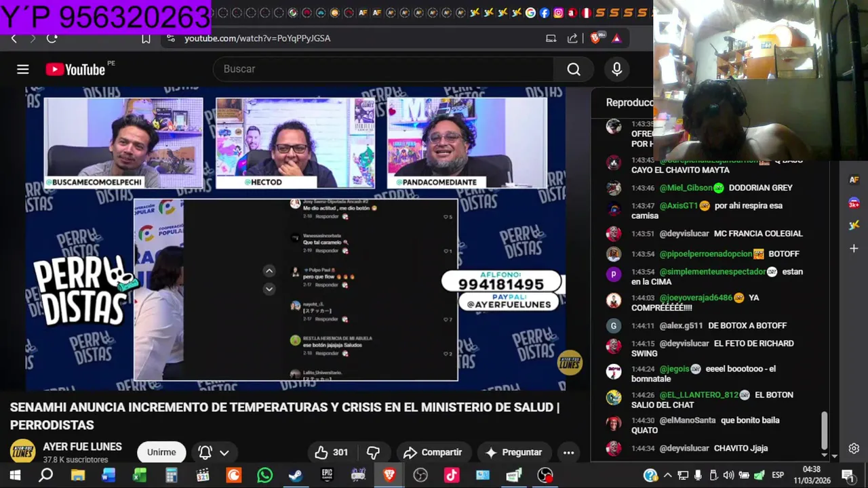The height and width of the screenshot is (488, 868).
Task: Click the video player area
Action: [295, 239]
